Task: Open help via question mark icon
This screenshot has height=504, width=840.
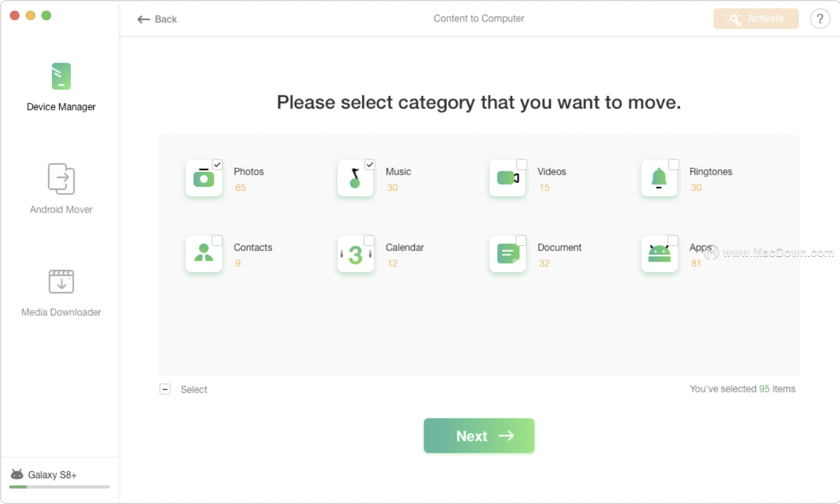Action: point(820,18)
